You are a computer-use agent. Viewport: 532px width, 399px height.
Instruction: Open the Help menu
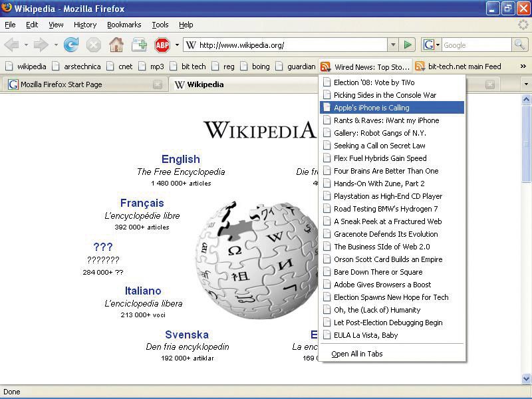(186, 25)
